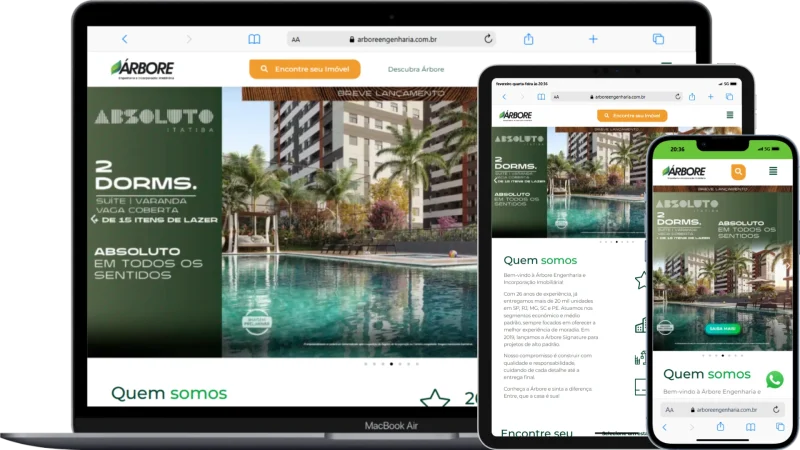Show tab overview in MacBook Safari
Viewport: 800px width, 450px height.
[x=658, y=39]
